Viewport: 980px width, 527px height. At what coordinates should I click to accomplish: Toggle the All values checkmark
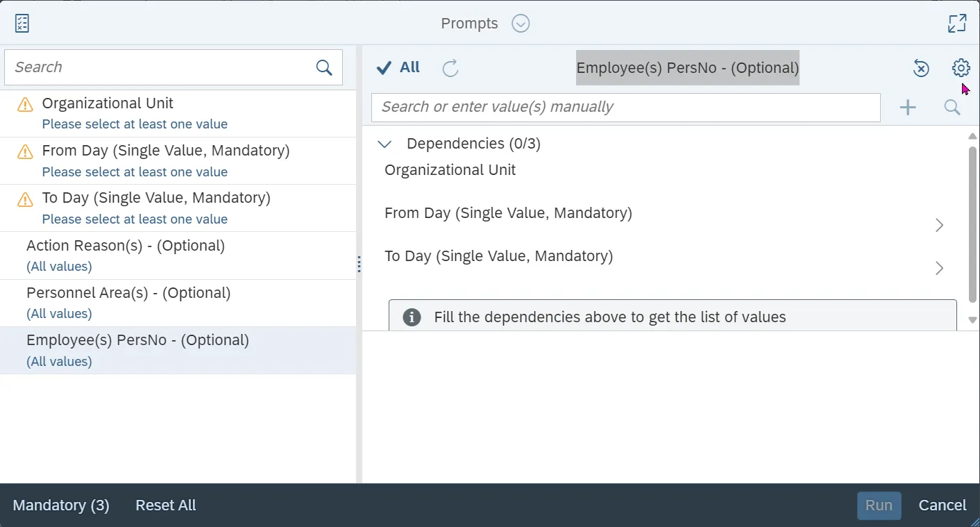pyautogui.click(x=398, y=67)
